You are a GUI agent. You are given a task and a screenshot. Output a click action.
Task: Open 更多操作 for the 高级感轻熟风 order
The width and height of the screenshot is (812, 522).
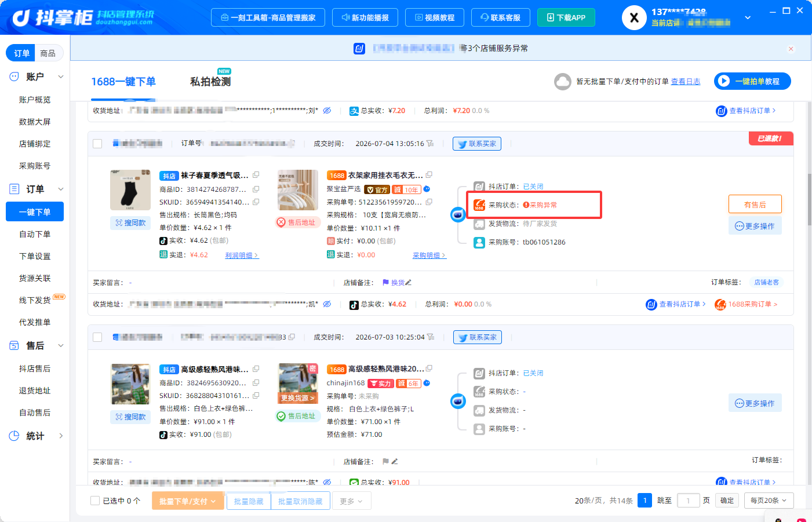(x=755, y=403)
